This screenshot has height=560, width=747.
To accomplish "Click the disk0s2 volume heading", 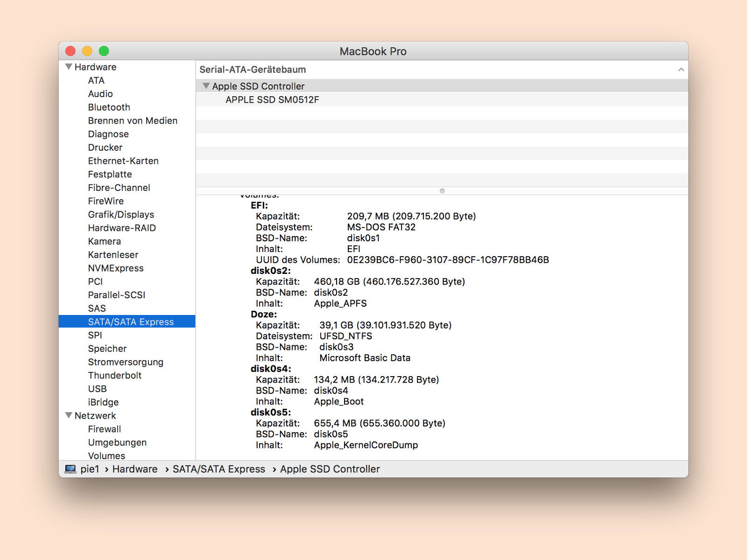I will point(271,271).
